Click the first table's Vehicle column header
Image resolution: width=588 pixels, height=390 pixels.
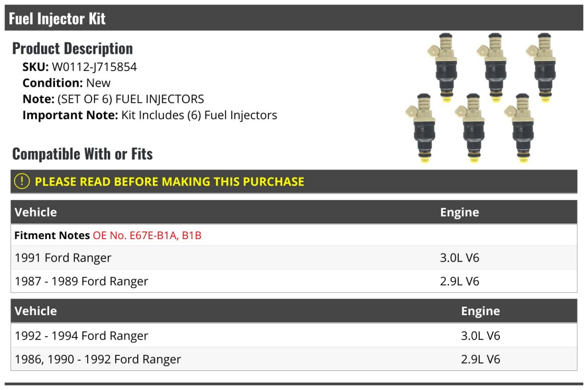click(36, 212)
